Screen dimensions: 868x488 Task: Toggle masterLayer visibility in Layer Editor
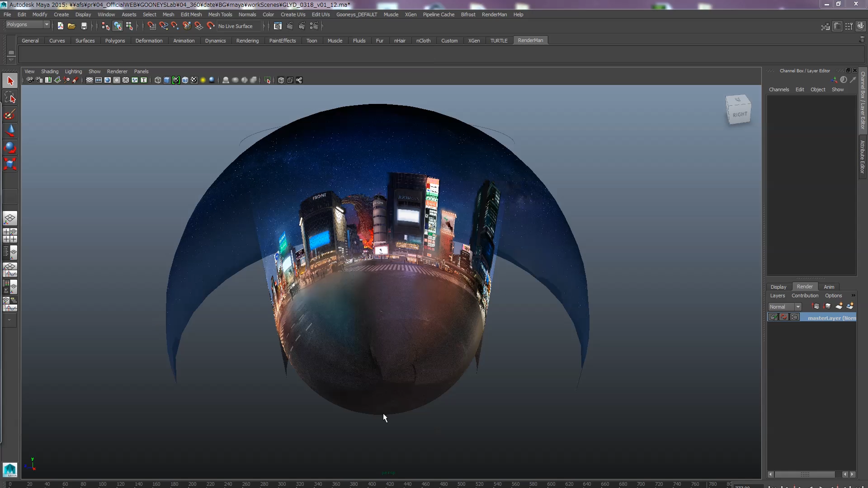(773, 317)
